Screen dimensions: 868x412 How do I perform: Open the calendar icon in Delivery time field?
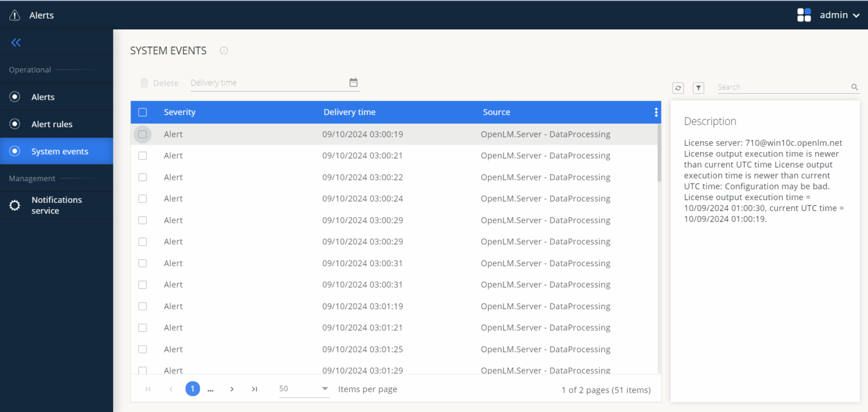pyautogui.click(x=353, y=82)
